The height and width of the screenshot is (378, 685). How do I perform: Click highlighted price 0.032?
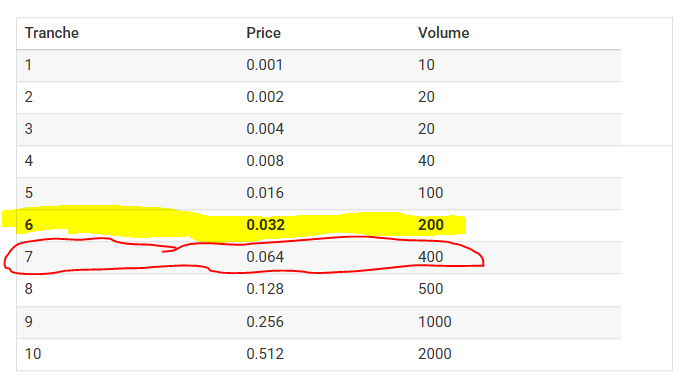click(265, 225)
